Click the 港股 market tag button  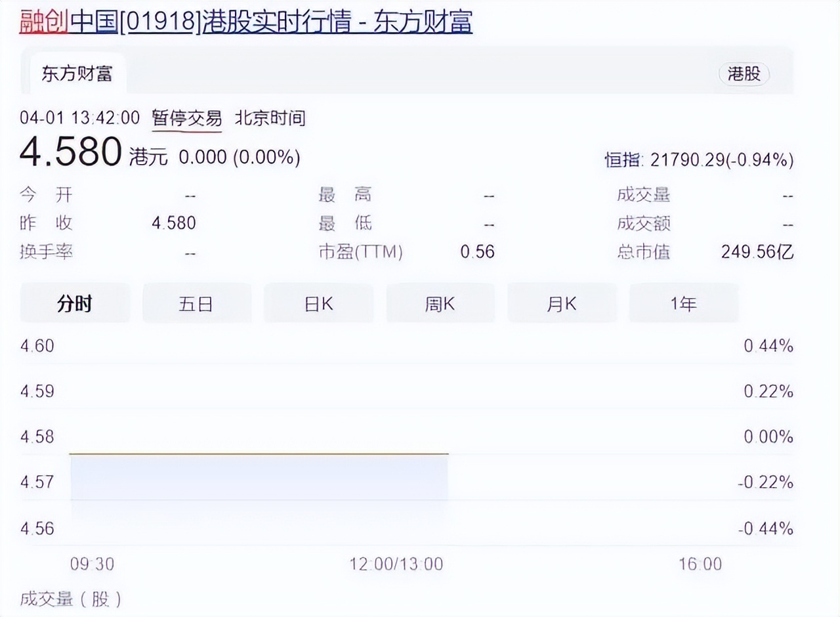click(744, 74)
